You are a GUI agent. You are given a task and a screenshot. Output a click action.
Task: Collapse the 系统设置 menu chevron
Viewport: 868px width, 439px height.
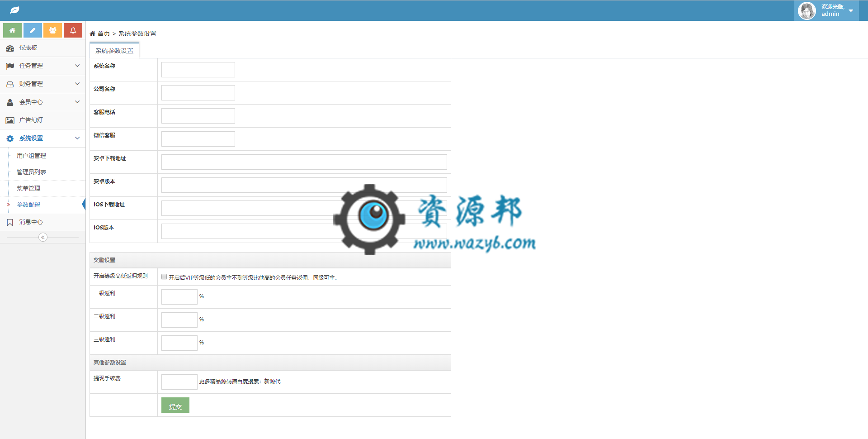77,138
